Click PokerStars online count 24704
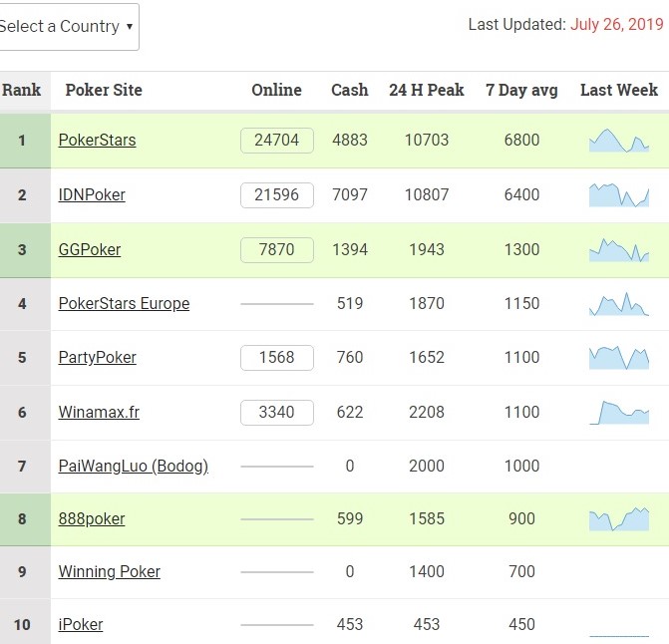This screenshot has width=669, height=644. pos(276,141)
